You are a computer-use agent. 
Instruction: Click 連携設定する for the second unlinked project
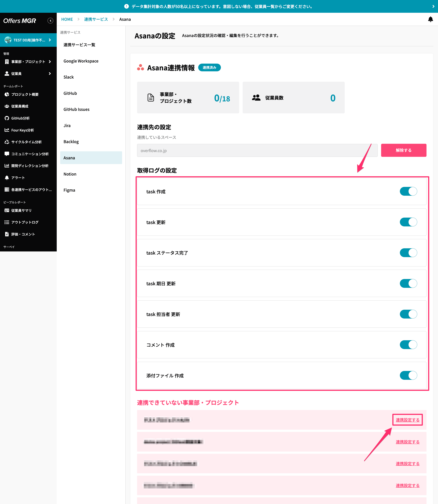[x=407, y=442]
